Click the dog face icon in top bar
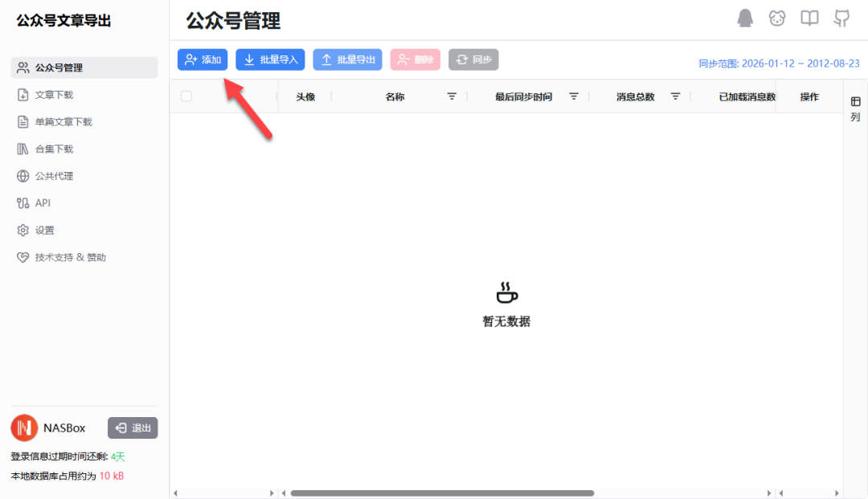The height and width of the screenshot is (499, 868). click(777, 18)
